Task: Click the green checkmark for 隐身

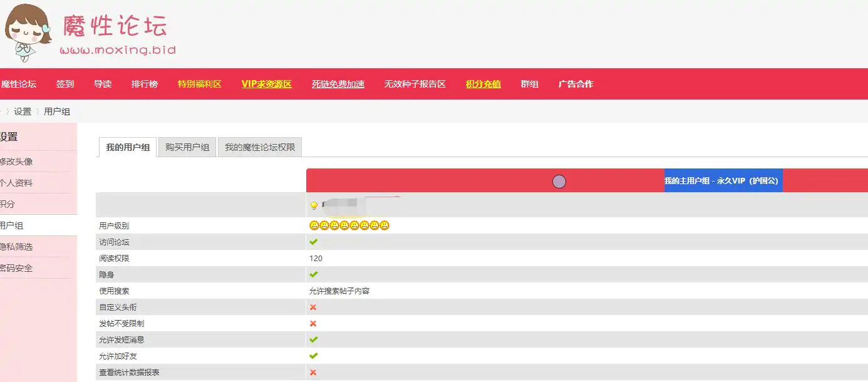Action: tap(313, 274)
